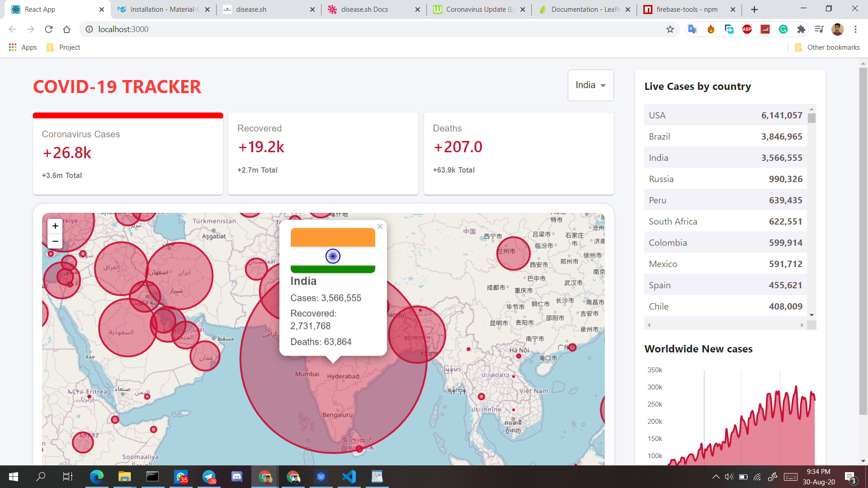The width and height of the screenshot is (868, 488).
Task: Open the volume control in tray
Action: 729,477
